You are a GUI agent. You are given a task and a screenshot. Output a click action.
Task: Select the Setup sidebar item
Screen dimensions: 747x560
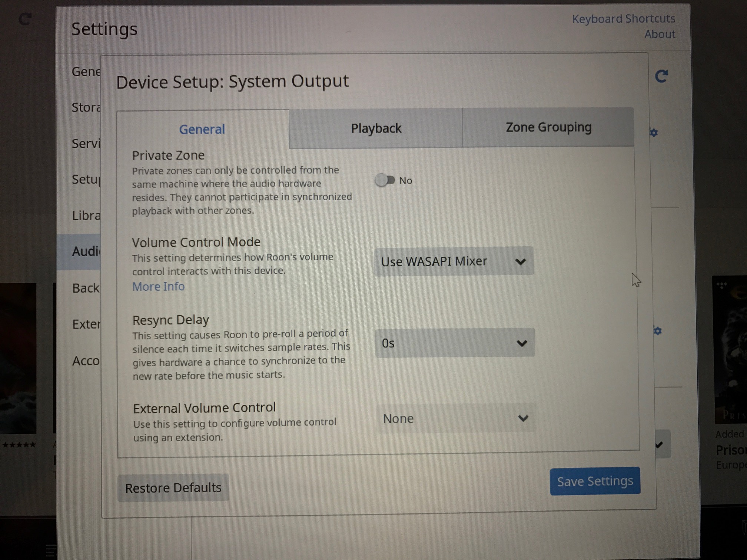tap(86, 179)
